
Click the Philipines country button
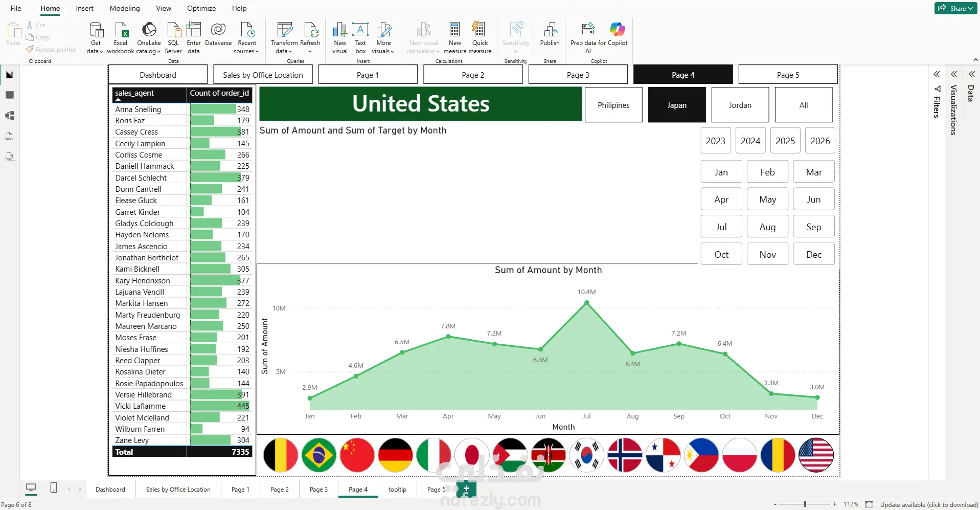coord(613,105)
